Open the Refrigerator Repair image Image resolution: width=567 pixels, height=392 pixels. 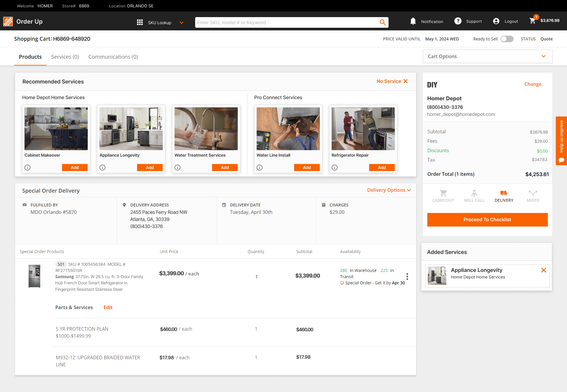pos(363,129)
